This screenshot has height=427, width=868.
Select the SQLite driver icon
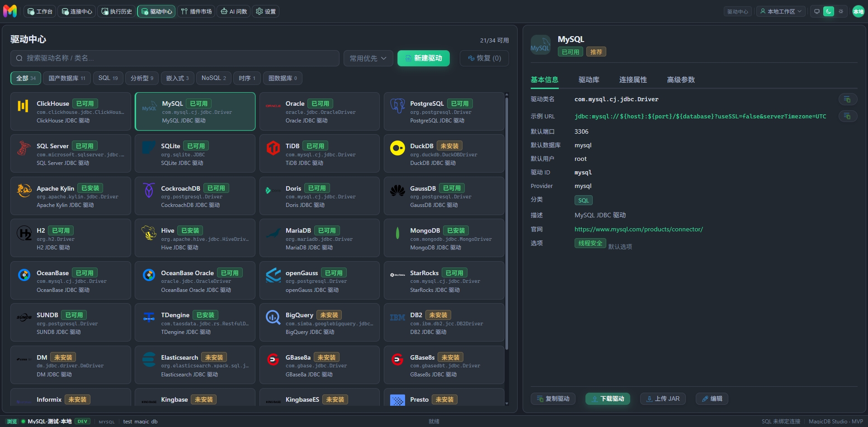coord(149,148)
